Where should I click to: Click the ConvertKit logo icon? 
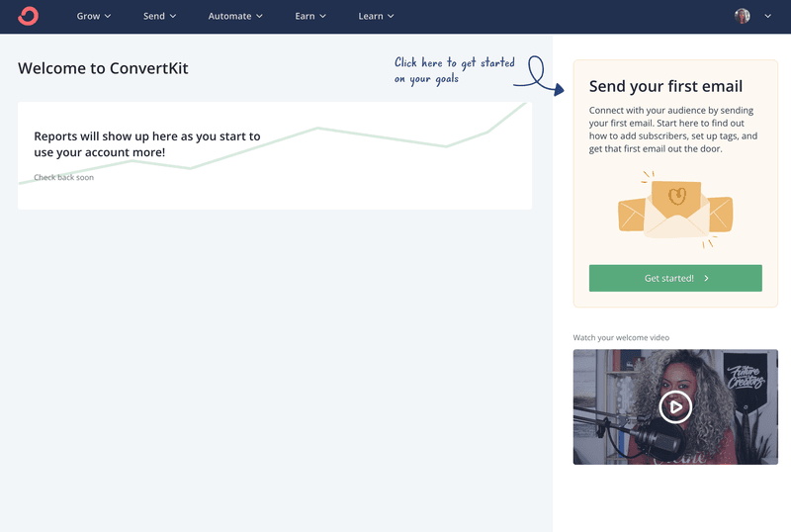click(29, 16)
